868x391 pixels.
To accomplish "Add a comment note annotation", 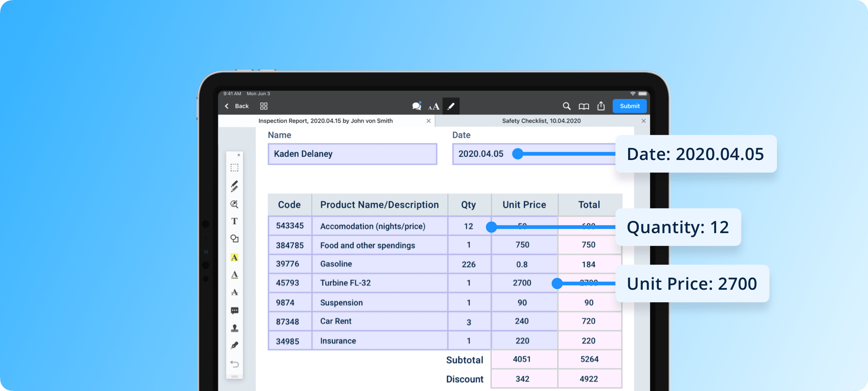I will [x=234, y=310].
